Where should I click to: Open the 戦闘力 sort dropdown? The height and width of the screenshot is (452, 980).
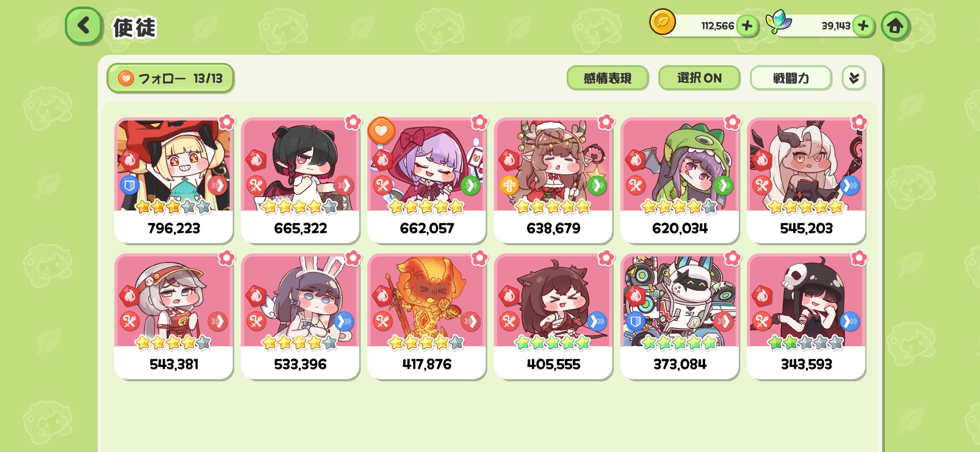click(791, 78)
